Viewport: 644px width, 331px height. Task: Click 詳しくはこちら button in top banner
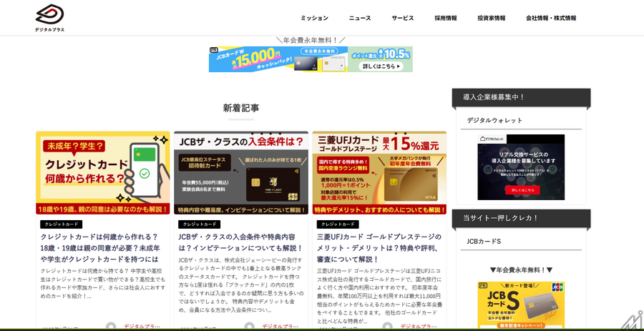381,66
